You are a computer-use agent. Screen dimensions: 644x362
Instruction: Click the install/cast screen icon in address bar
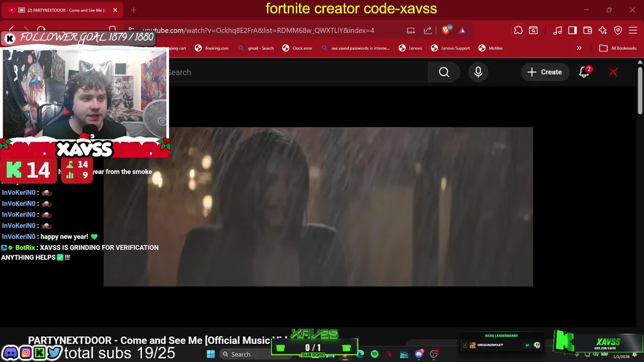click(x=411, y=30)
